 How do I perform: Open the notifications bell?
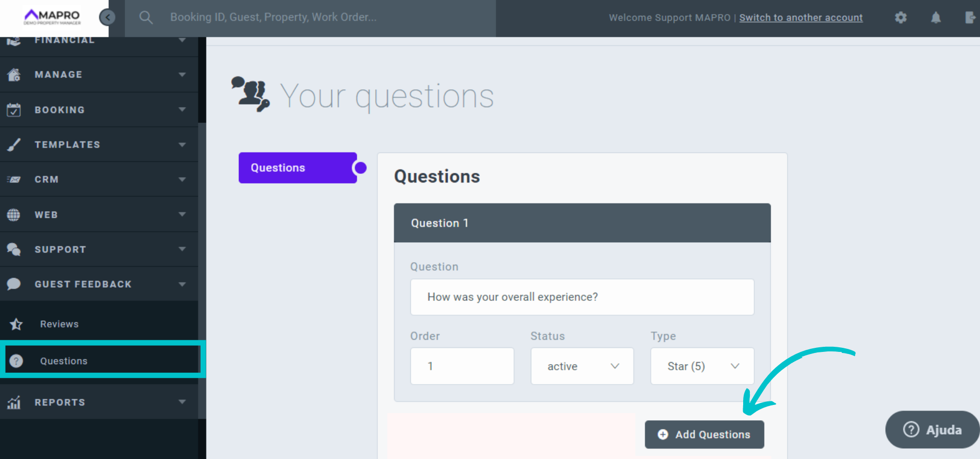pyautogui.click(x=936, y=18)
